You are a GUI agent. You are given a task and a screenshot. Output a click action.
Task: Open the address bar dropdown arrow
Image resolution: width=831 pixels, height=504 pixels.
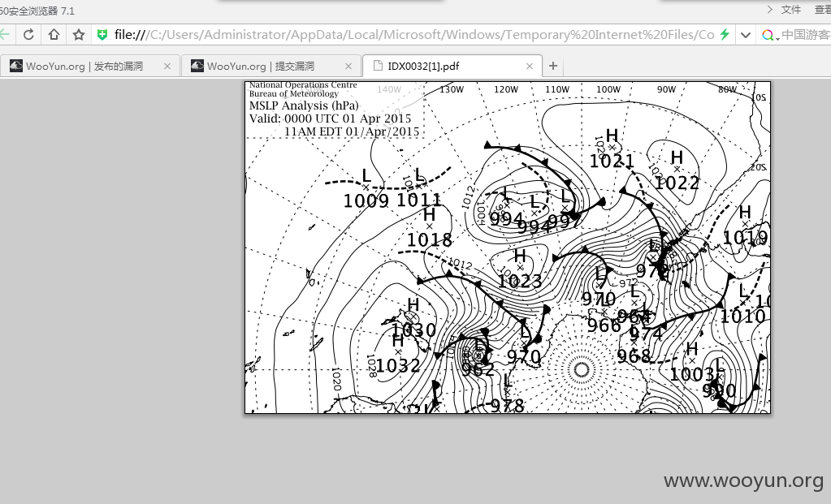coord(745,36)
